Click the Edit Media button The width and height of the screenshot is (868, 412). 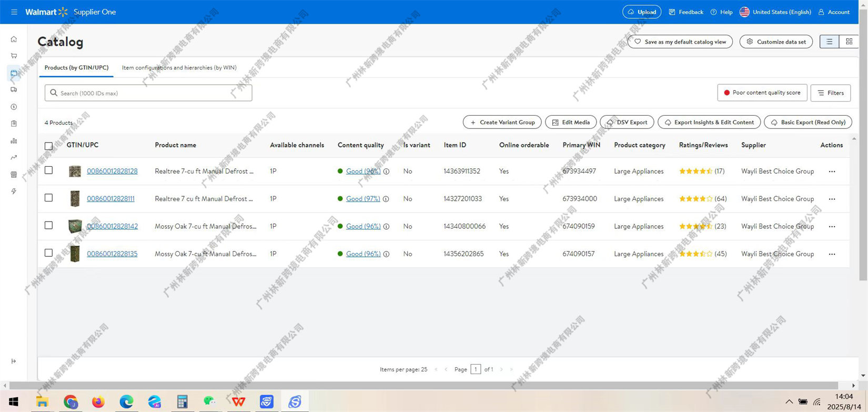571,122
